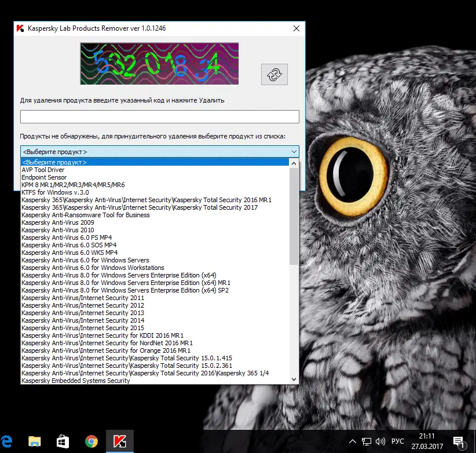Pick KPM 8 MR1/MR2/MR3/MR4/MR5/MR6

(x=155, y=185)
